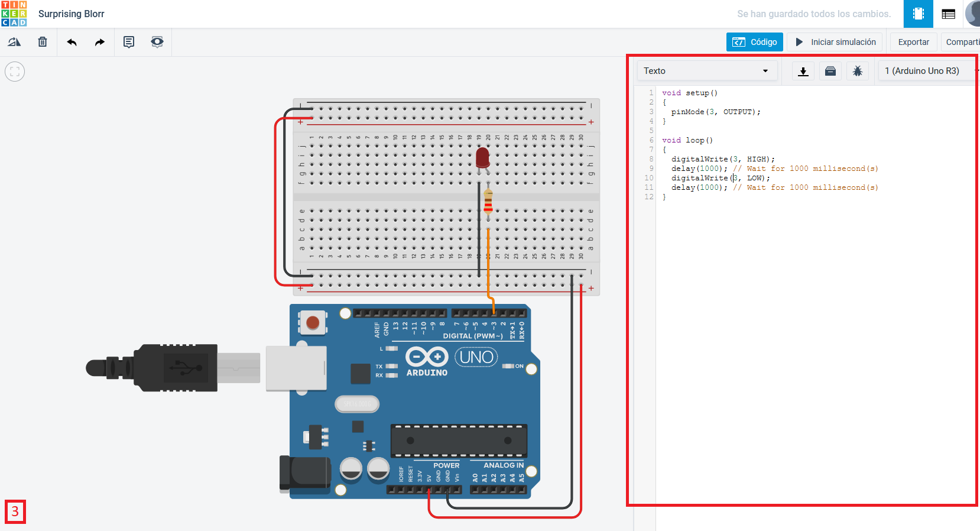Open the user profile avatar

pos(973,14)
